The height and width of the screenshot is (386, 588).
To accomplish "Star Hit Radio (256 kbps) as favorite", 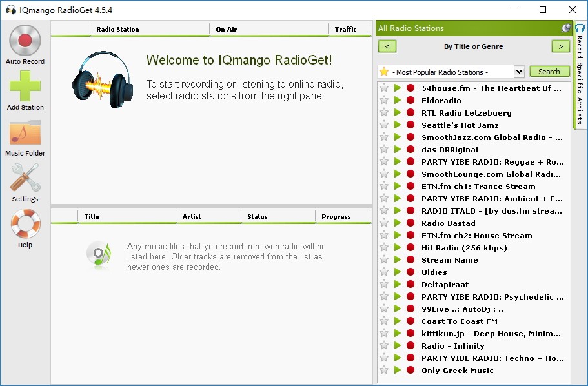I will [x=384, y=248].
